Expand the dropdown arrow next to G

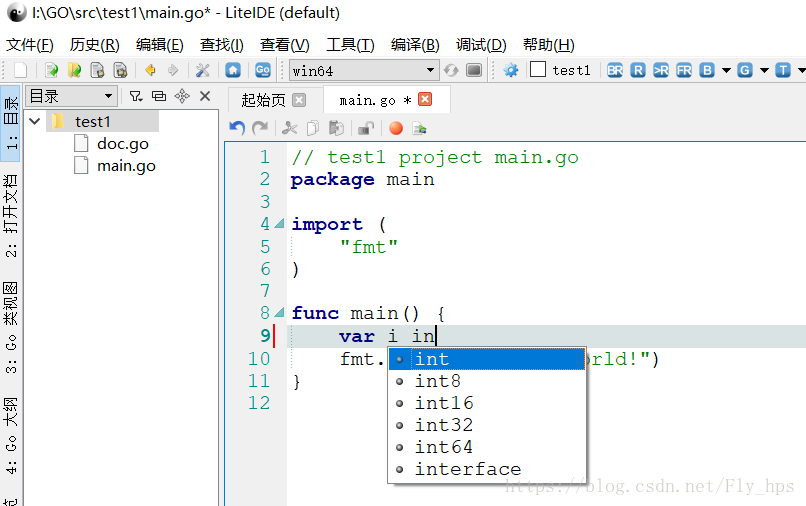[764, 70]
